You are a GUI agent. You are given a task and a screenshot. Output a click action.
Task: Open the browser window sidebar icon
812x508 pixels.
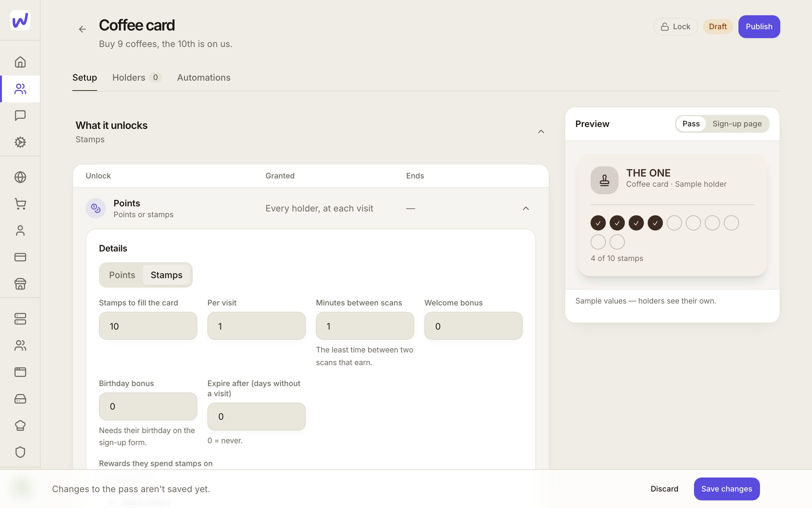tap(20, 372)
